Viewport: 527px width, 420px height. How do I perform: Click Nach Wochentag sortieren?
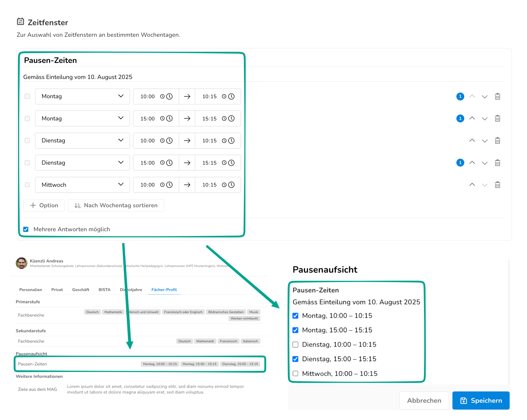tap(116, 205)
